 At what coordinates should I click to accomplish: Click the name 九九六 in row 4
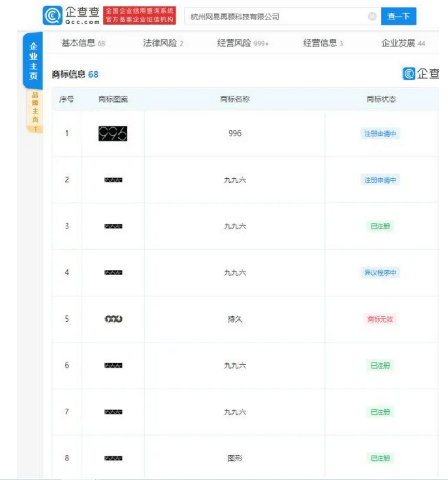pyautogui.click(x=235, y=273)
